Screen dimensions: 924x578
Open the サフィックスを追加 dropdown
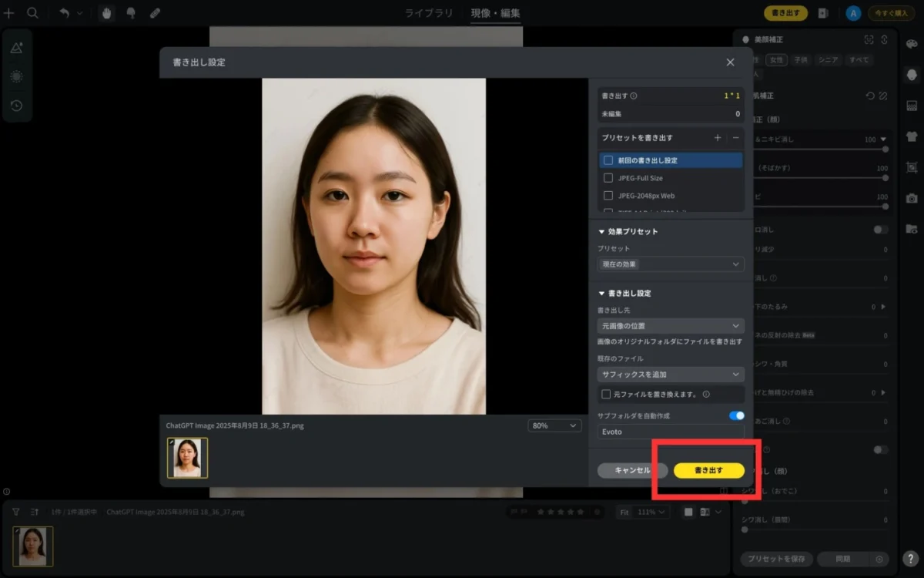point(671,375)
